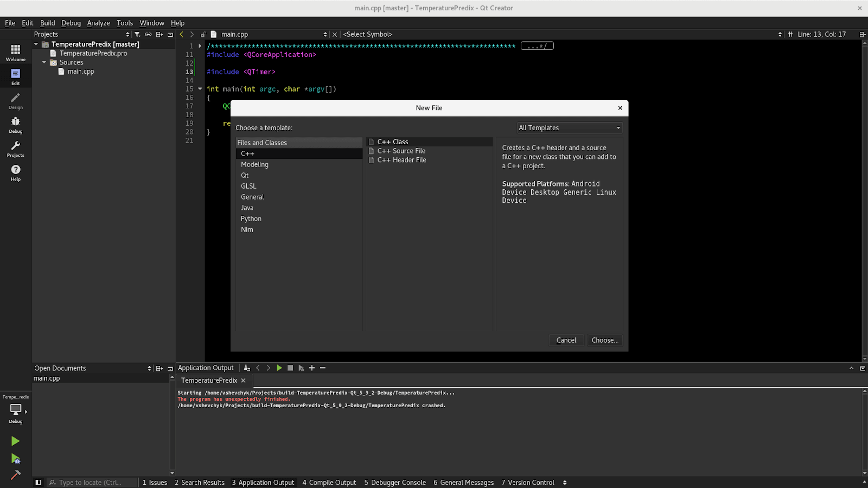Switch to Compile Output tab
The height and width of the screenshot is (488, 868).
pos(329,483)
